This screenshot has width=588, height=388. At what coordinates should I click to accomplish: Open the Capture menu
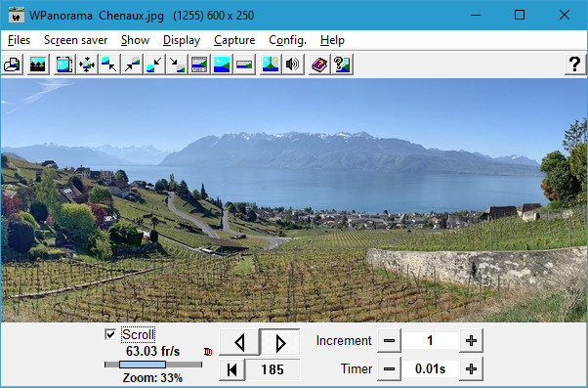coord(234,40)
